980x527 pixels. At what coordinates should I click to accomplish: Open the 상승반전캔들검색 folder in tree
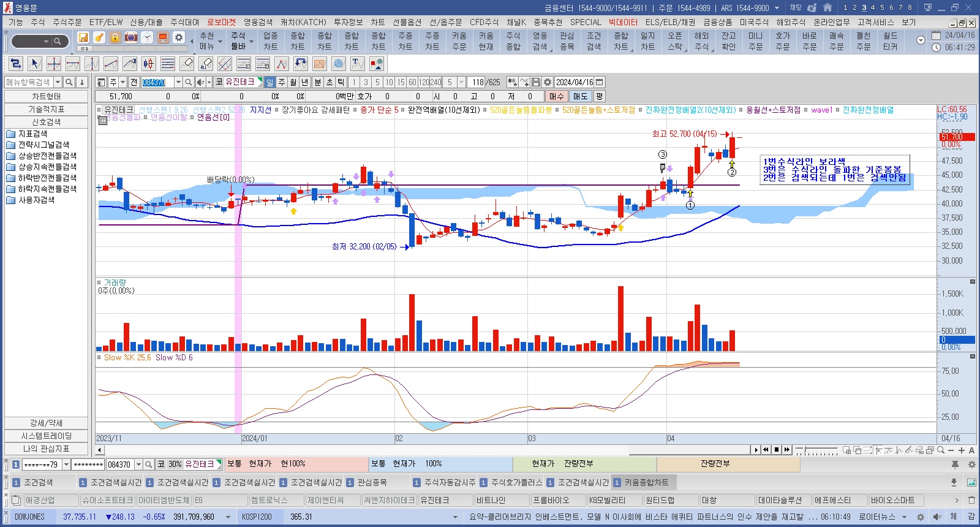47,156
